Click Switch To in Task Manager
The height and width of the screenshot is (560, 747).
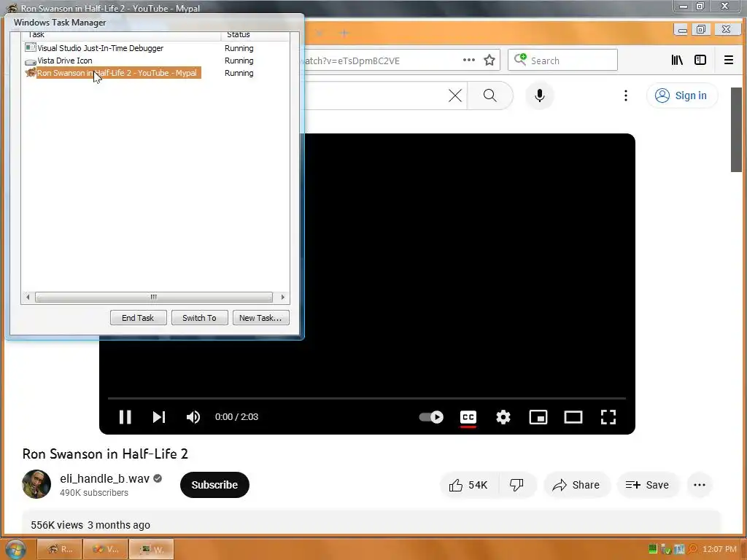click(199, 318)
